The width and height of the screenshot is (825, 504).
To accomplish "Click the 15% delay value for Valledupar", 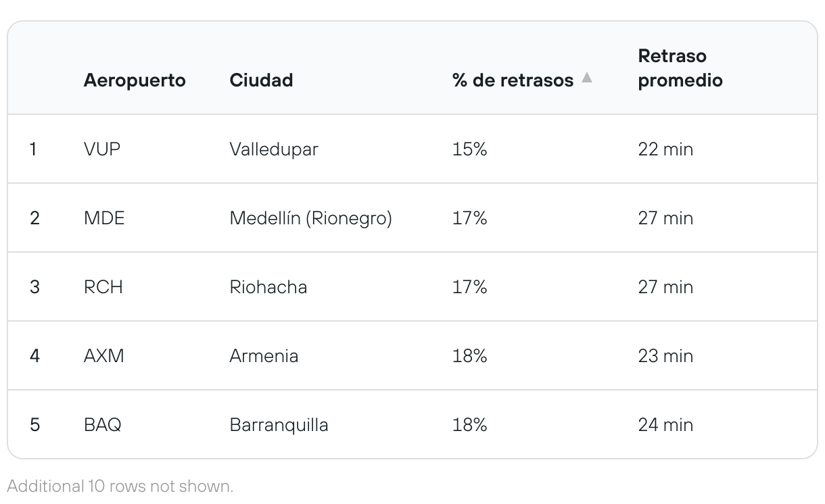I will [469, 149].
